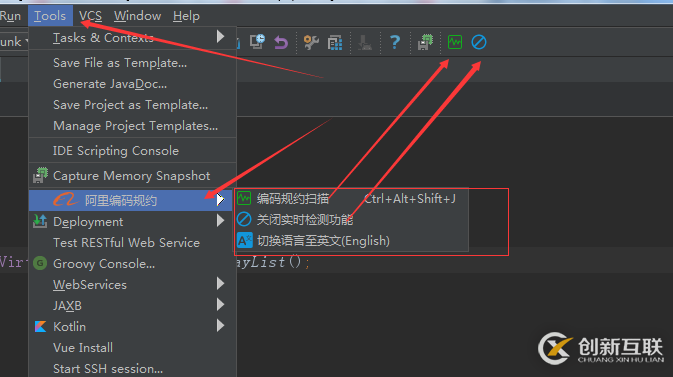Click 切换语言至英文(English) in the submenu
The height and width of the screenshot is (377, 673).
(323, 241)
